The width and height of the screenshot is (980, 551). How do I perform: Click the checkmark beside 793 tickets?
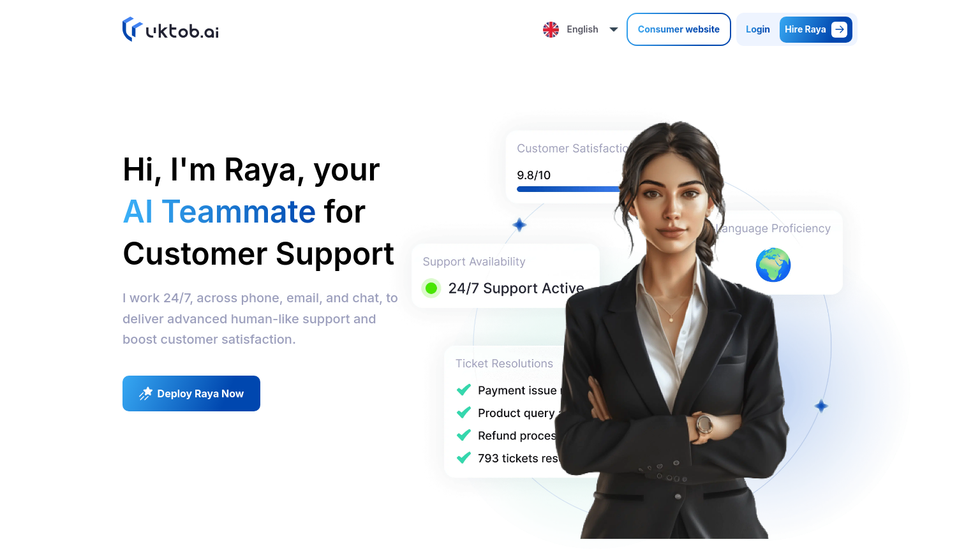point(464,458)
